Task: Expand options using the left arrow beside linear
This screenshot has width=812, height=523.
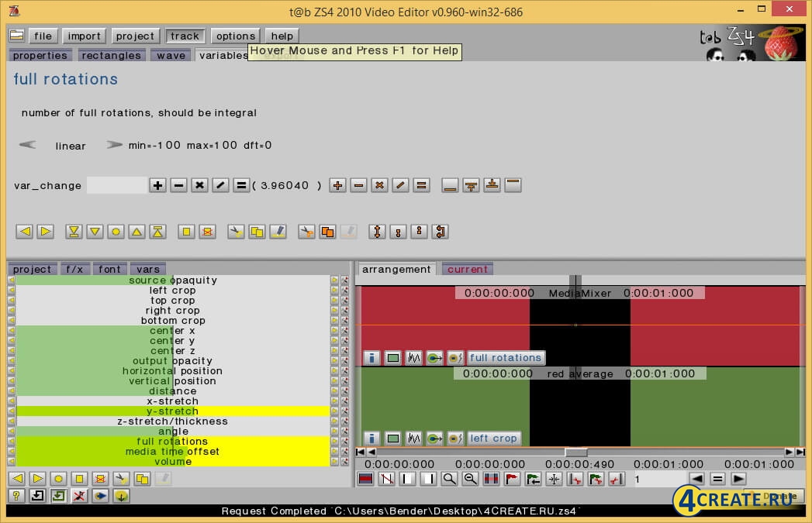Action: pyautogui.click(x=26, y=144)
